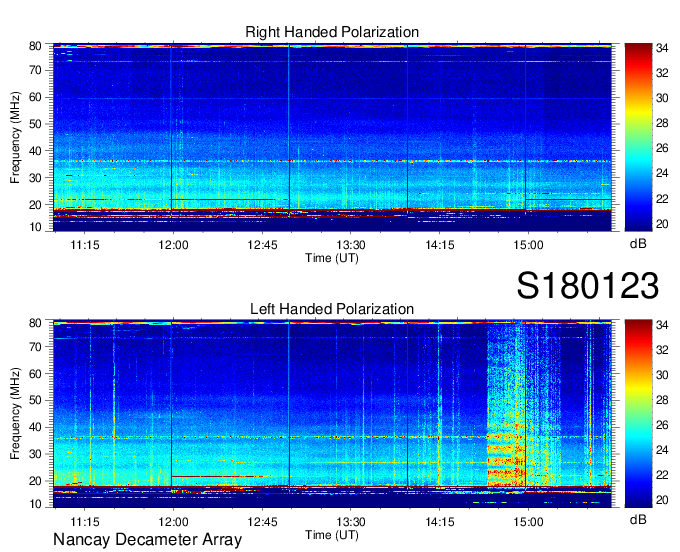The width and height of the screenshot is (680, 552).
Task: Click the 'Nancay Decameter Array' caption
Action: [x=147, y=540]
